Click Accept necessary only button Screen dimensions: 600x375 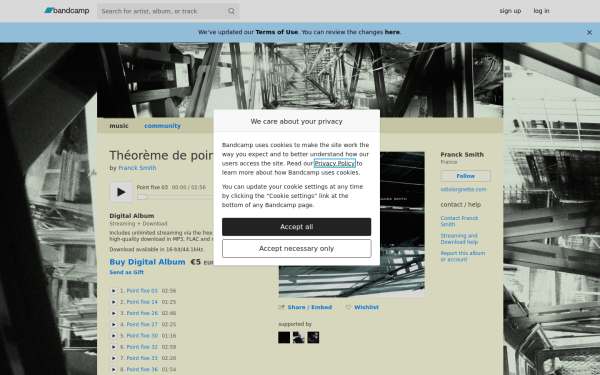click(296, 249)
